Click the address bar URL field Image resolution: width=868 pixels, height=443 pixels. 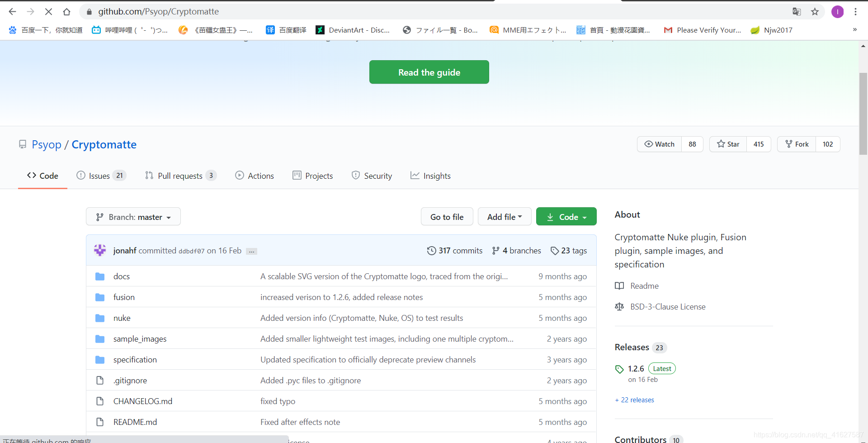[434, 12]
